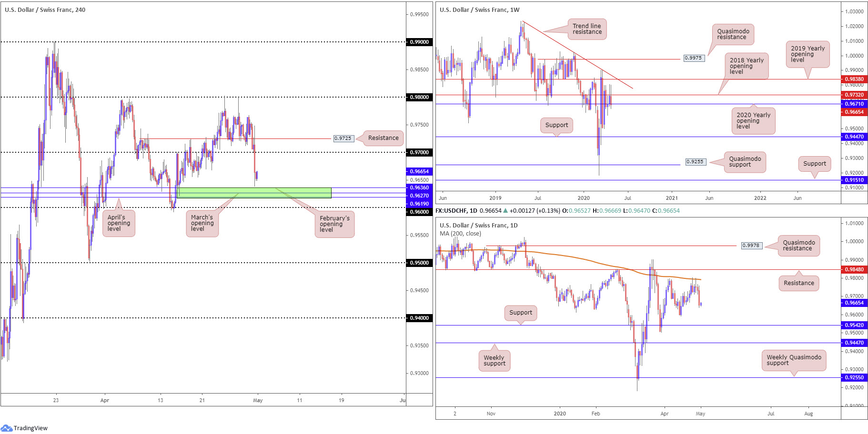
Task: Click the 0.9725 resistance price tag
Action: (343, 138)
